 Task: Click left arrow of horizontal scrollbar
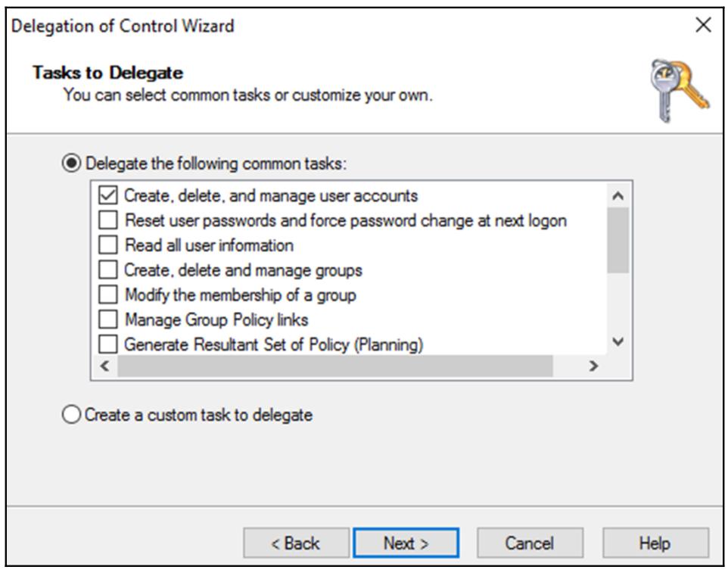104,366
